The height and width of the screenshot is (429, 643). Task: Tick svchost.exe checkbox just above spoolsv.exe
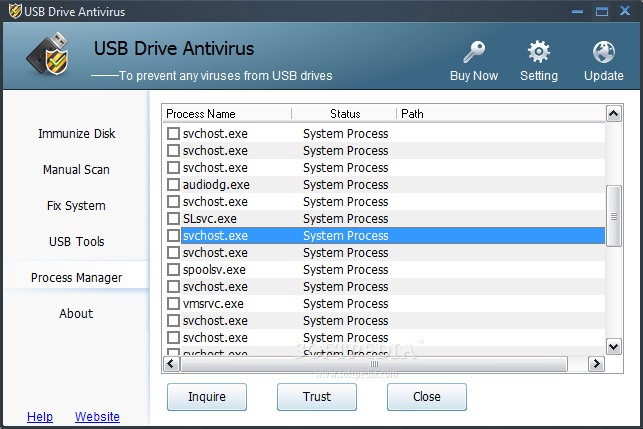[173, 253]
